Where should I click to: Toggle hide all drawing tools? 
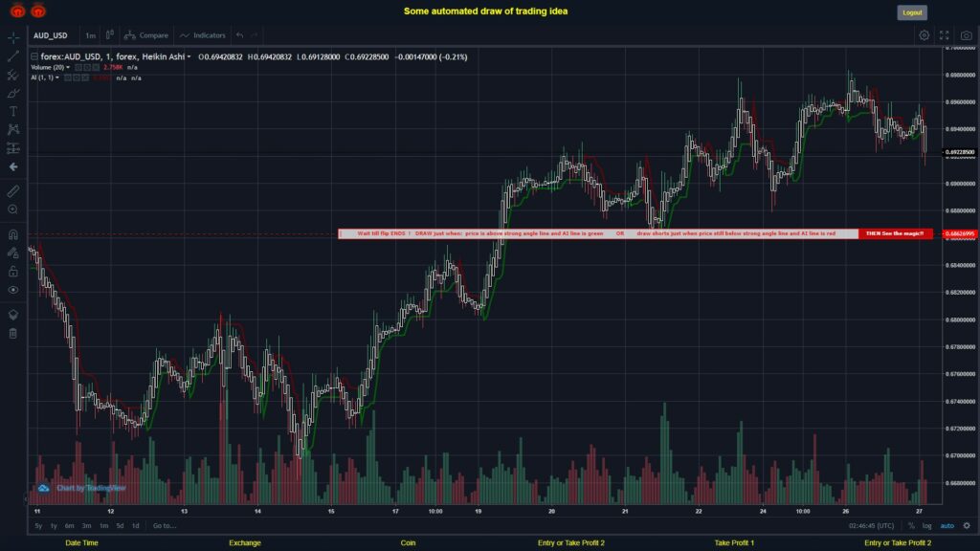[13, 290]
